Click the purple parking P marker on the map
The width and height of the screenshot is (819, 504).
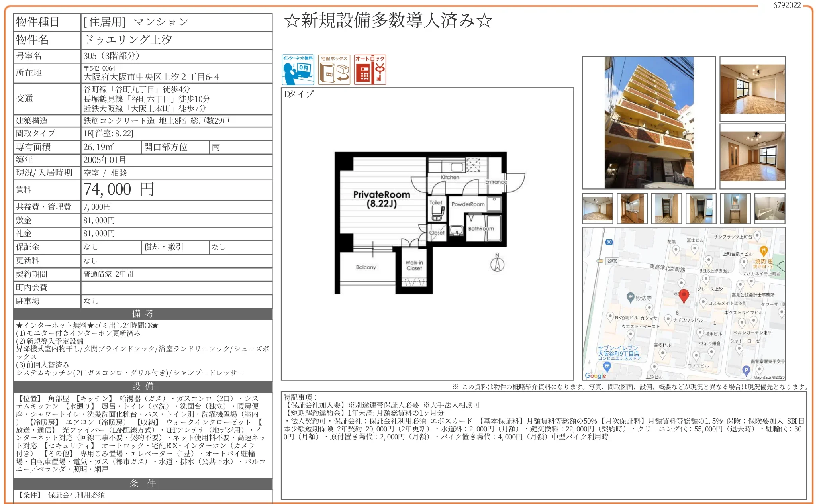746,370
